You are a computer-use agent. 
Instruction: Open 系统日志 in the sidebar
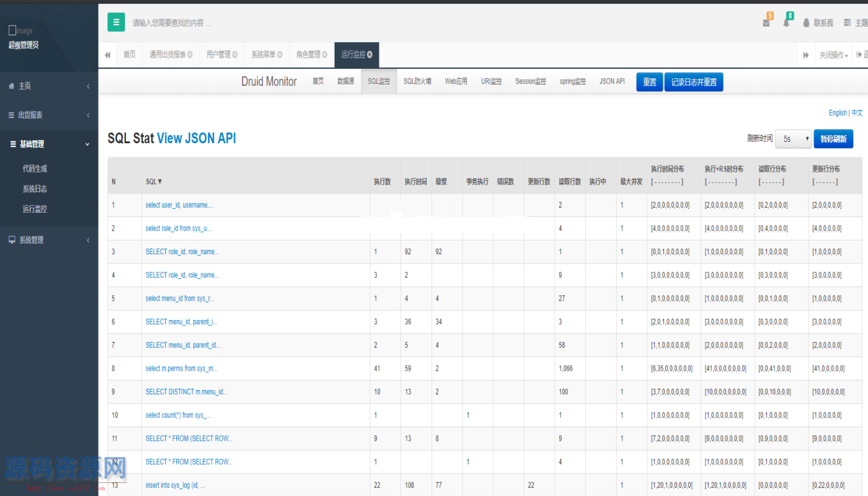pos(35,189)
